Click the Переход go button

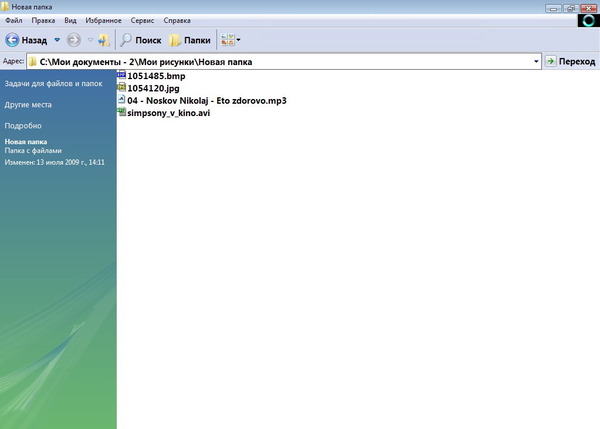pyautogui.click(x=570, y=61)
